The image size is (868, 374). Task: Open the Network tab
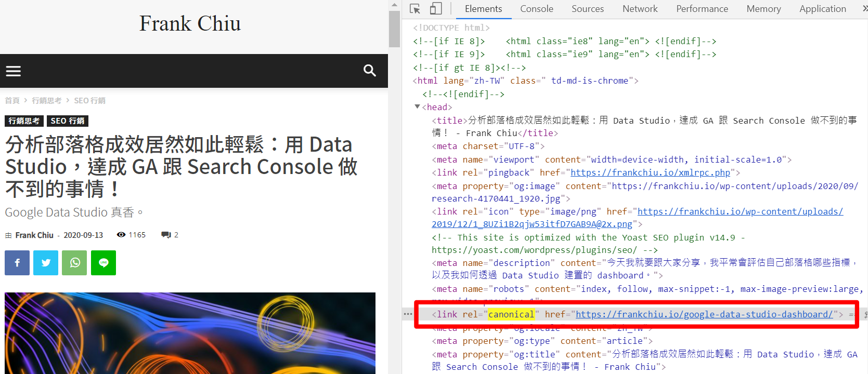click(x=640, y=9)
